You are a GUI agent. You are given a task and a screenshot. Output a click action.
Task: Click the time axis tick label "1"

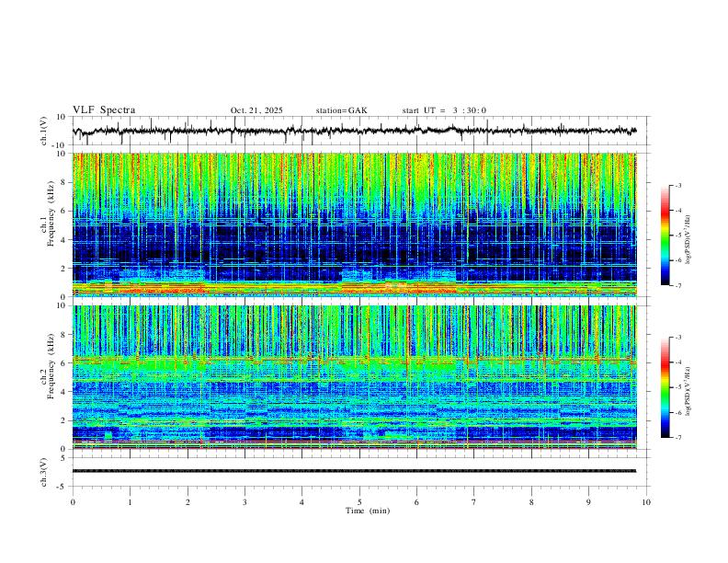click(x=131, y=502)
